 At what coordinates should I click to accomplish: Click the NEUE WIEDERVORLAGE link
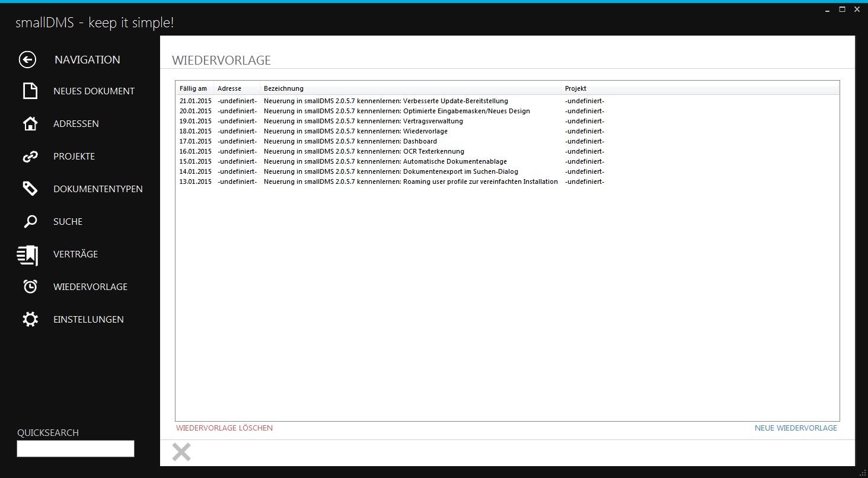pos(796,428)
